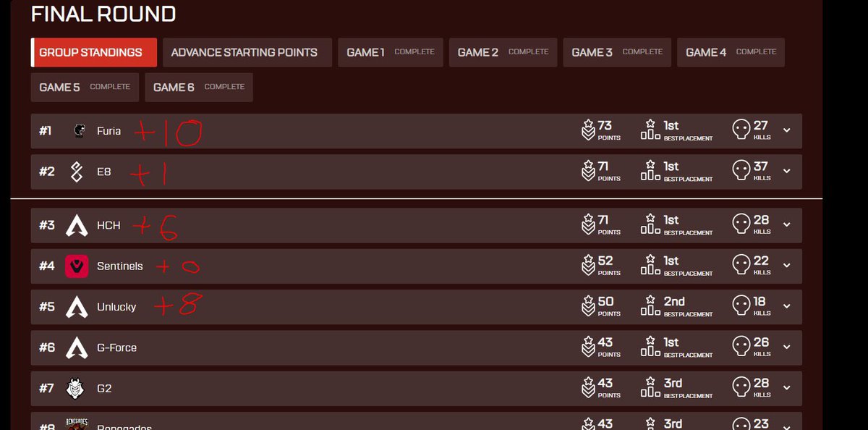Click E8's 37 kills value
Viewport: 868px width, 430px height.
pyautogui.click(x=761, y=166)
